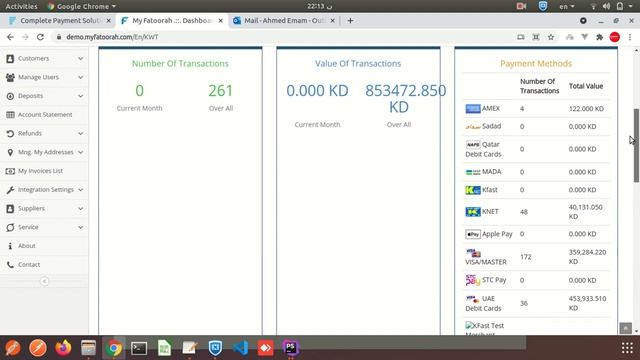Click the About info icon
The image size is (640, 360).
[10, 246]
